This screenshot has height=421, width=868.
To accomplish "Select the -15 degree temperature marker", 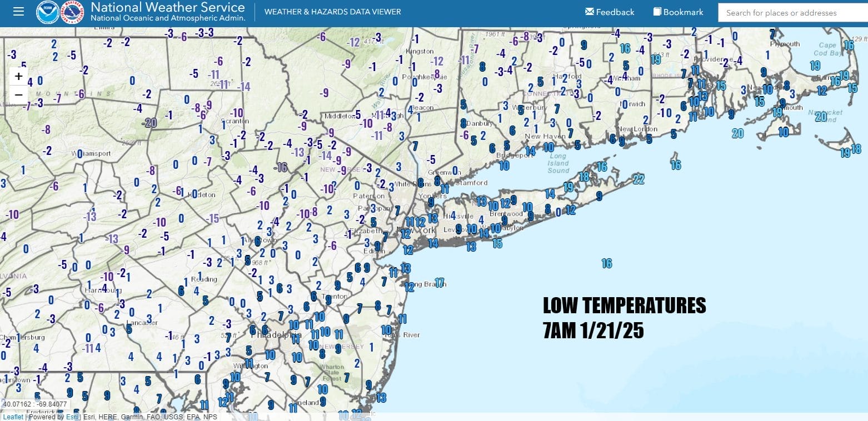I will point(212,219).
